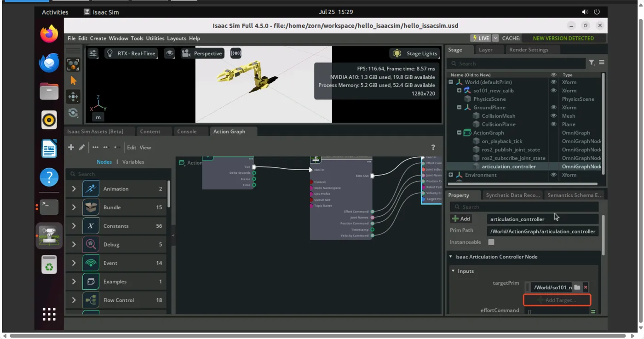Toggle the LIVE session button
This screenshot has width=644, height=339.
[481, 38]
